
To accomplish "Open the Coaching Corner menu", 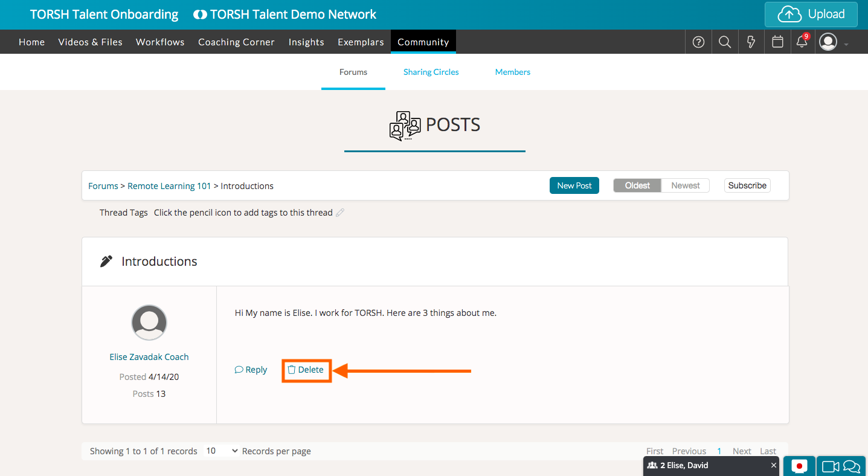I will coord(236,42).
